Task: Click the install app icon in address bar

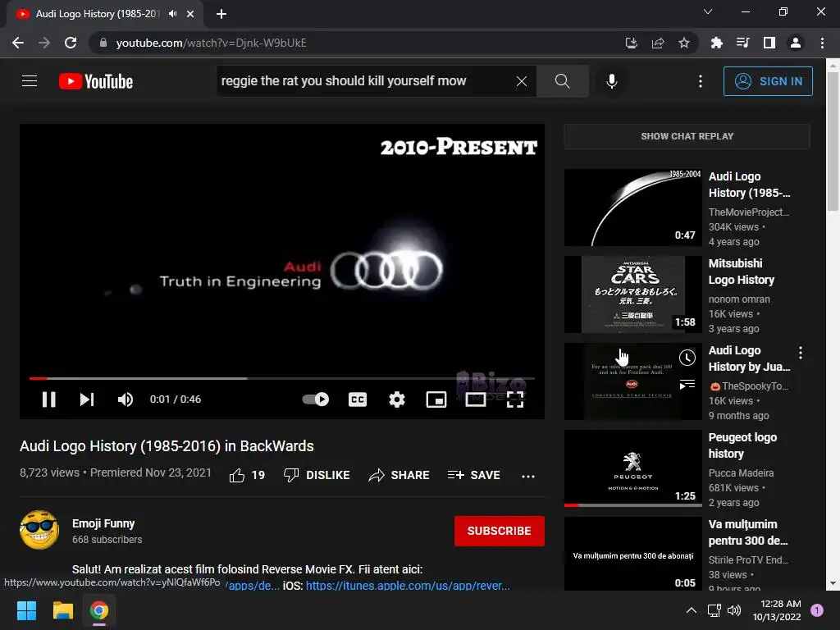Action: point(631,43)
